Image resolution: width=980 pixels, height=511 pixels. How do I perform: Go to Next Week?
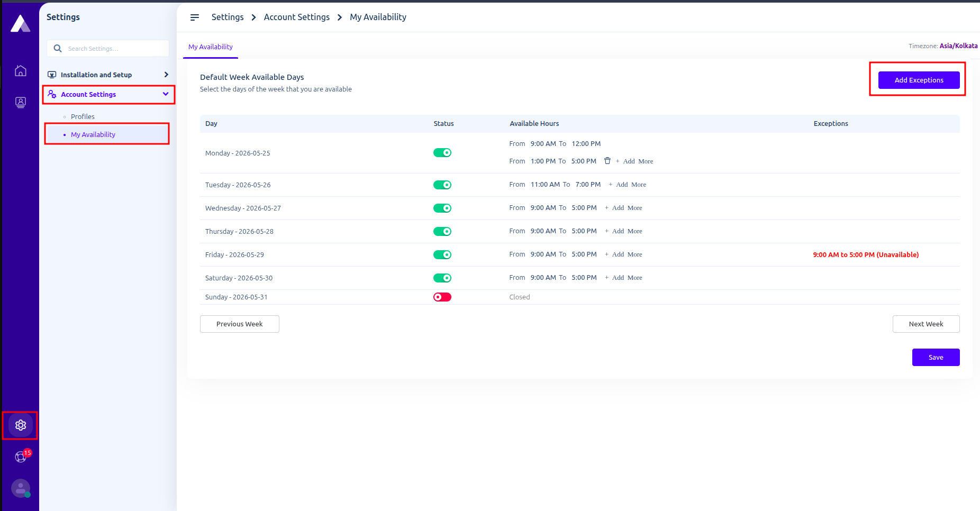(x=926, y=324)
